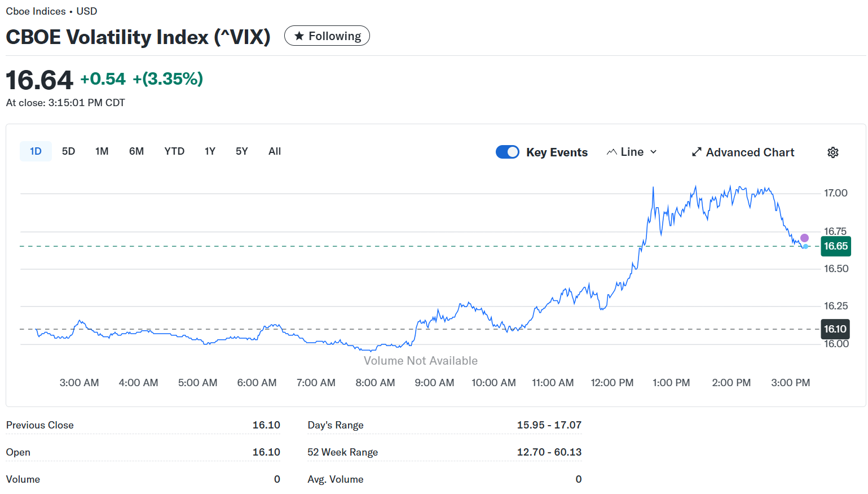Click the 9:00 AM axis label
Image resolution: width=868 pixels, height=494 pixels.
[x=434, y=383]
